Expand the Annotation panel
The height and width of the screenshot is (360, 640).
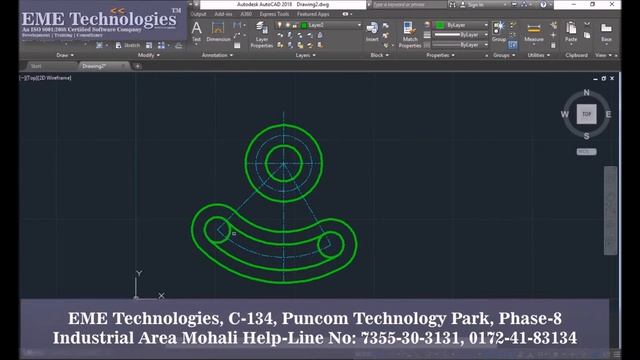(217, 55)
